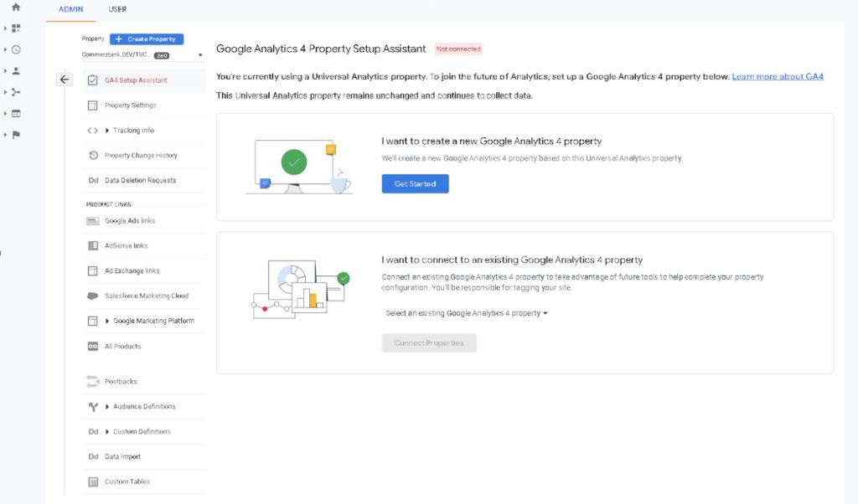Expand the Custom Definitions submenu arrow
The width and height of the screenshot is (858, 504).
107,432
